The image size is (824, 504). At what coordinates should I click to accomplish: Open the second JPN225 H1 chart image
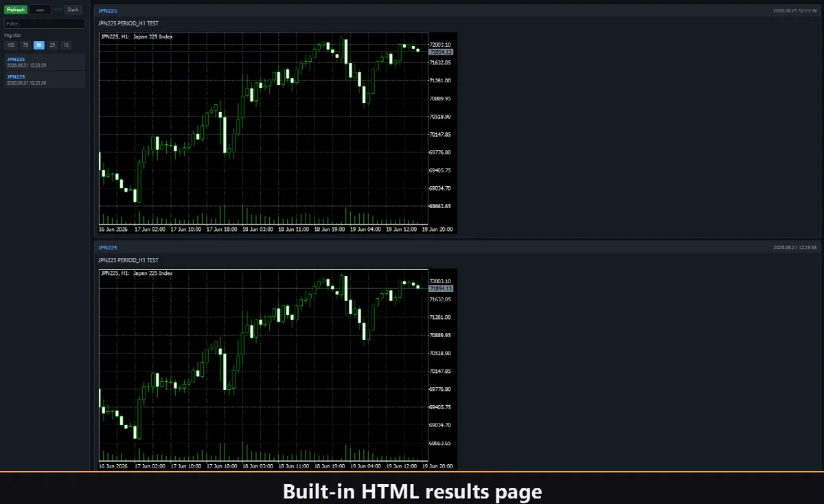(277, 369)
